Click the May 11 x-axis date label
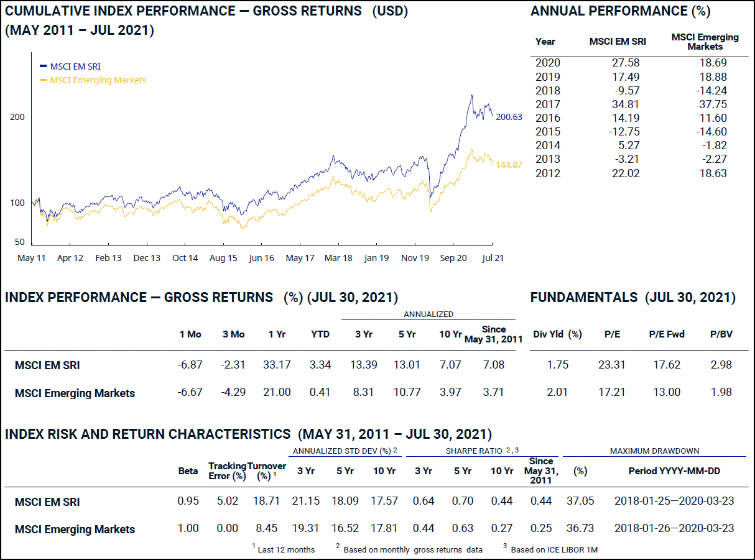Viewport: 755px width, 560px height. [32, 258]
